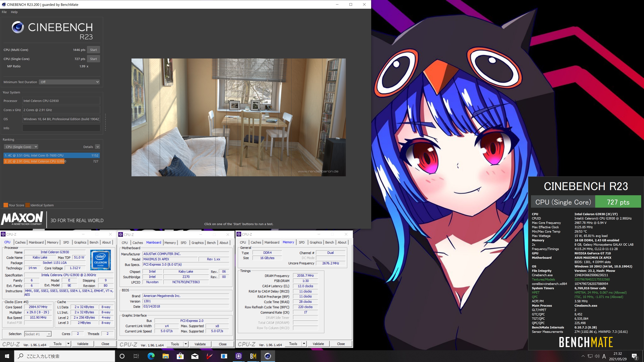
Task: Start the CPU Single Core test
Action: (93, 59)
